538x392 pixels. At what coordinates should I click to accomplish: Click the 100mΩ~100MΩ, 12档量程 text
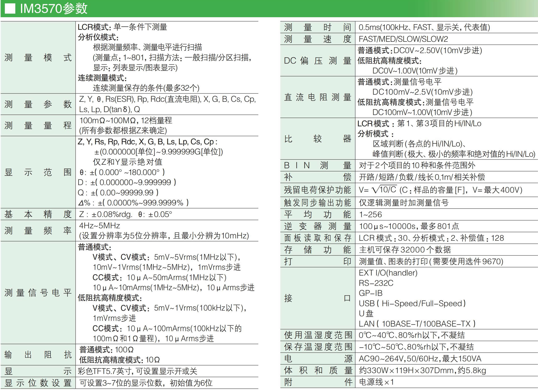tap(126, 120)
